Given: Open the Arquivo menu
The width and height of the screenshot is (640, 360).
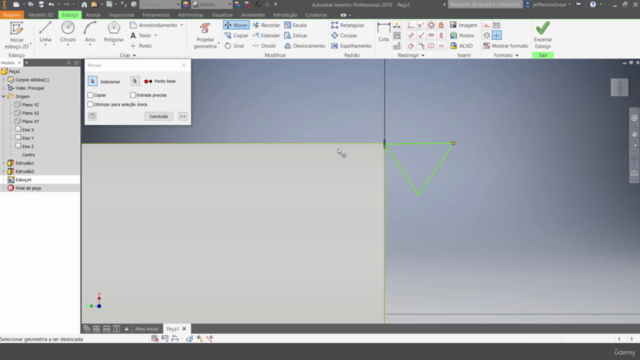Looking at the screenshot, I should click(x=11, y=15).
